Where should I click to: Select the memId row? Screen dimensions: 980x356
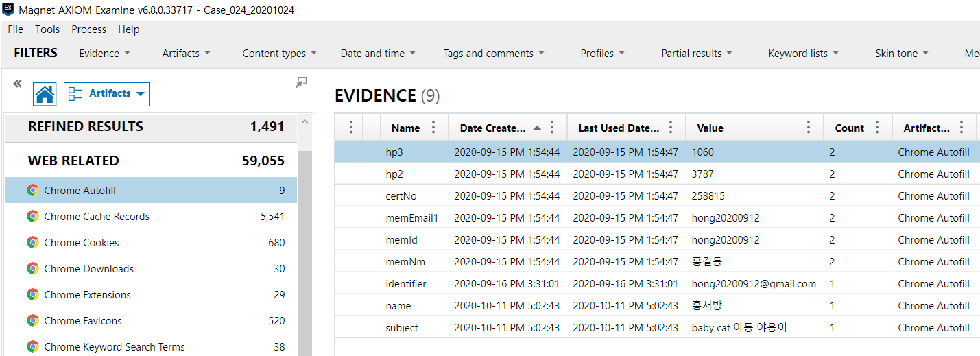tap(657, 239)
